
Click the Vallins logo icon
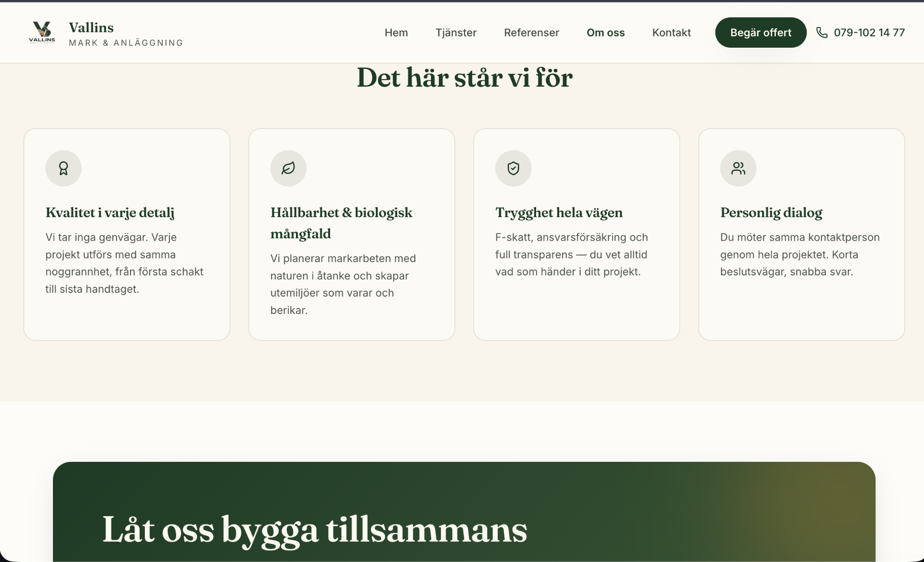click(42, 33)
